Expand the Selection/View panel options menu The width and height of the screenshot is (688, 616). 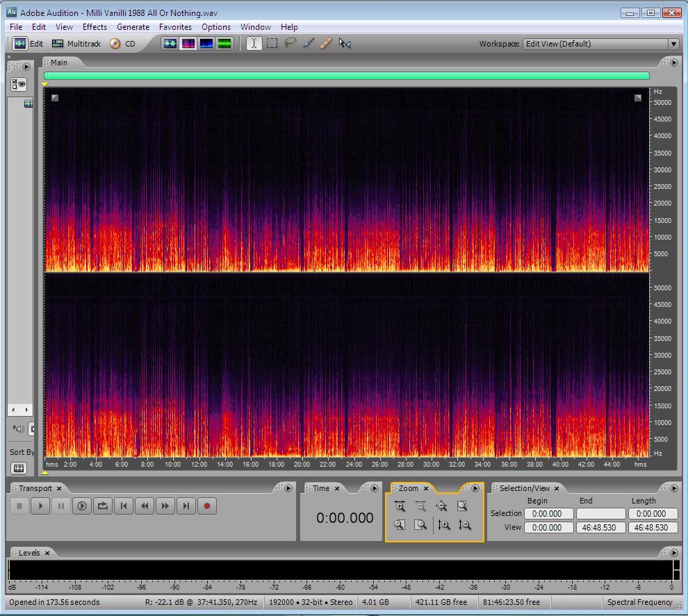click(x=673, y=488)
